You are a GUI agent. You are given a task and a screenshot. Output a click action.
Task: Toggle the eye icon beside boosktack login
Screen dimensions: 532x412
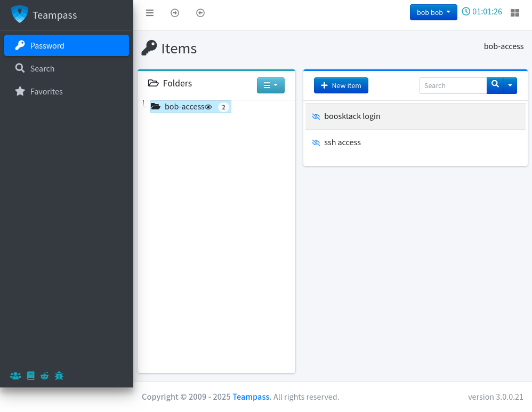tap(316, 116)
